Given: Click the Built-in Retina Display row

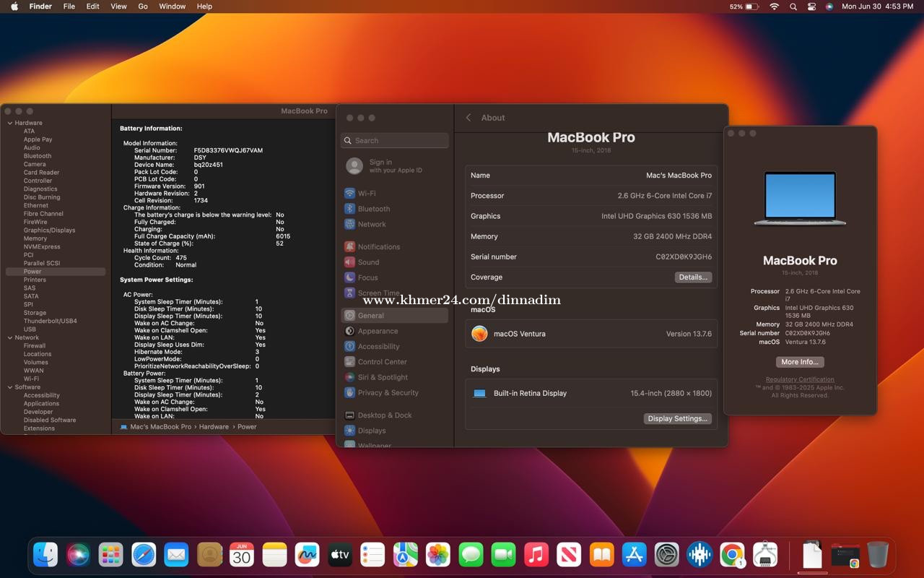Looking at the screenshot, I should [591, 393].
